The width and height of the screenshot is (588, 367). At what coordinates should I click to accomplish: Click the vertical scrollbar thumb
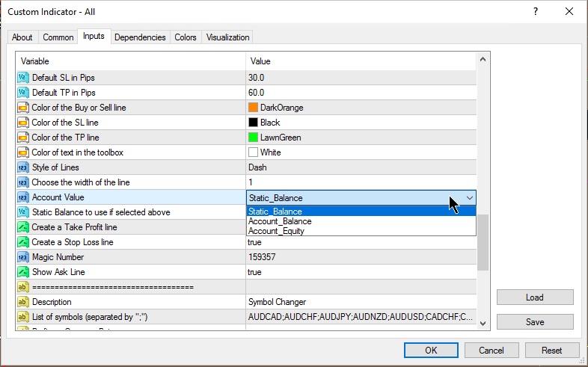[483, 242]
